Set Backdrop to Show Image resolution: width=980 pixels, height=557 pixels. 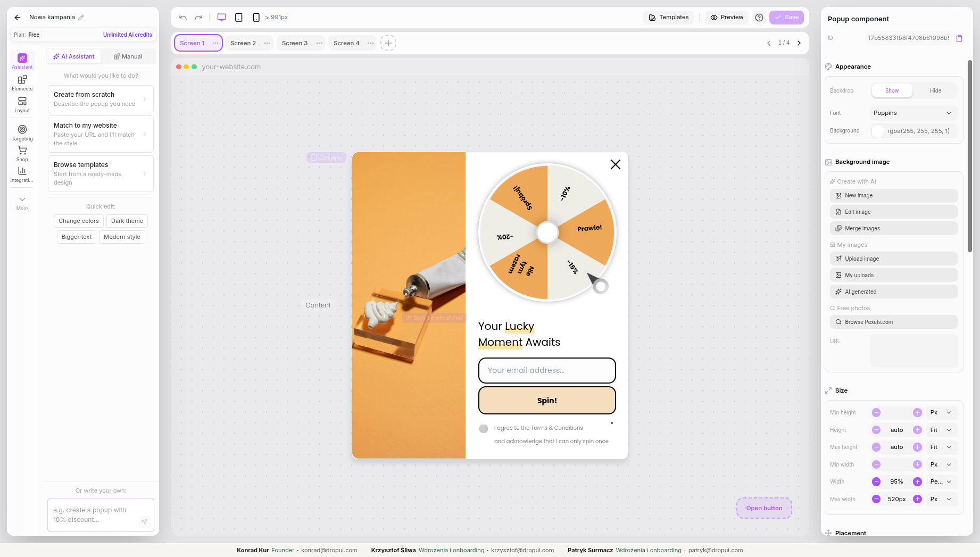tap(892, 90)
